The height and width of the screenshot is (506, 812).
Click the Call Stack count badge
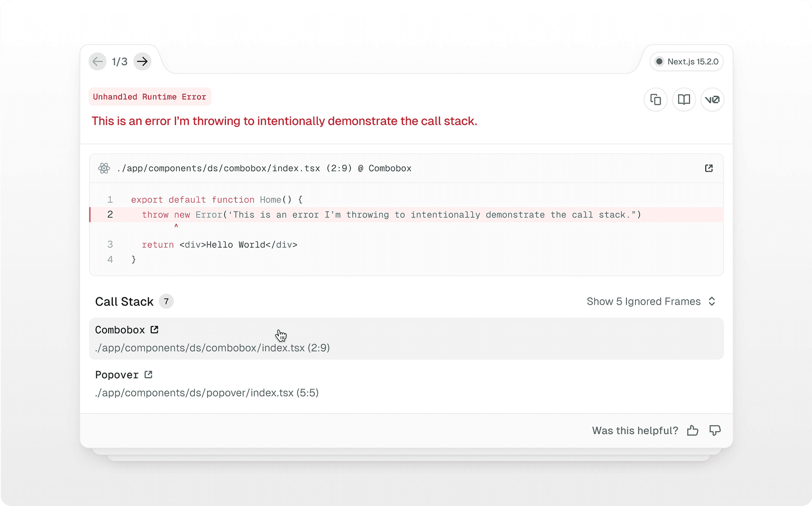coord(166,302)
